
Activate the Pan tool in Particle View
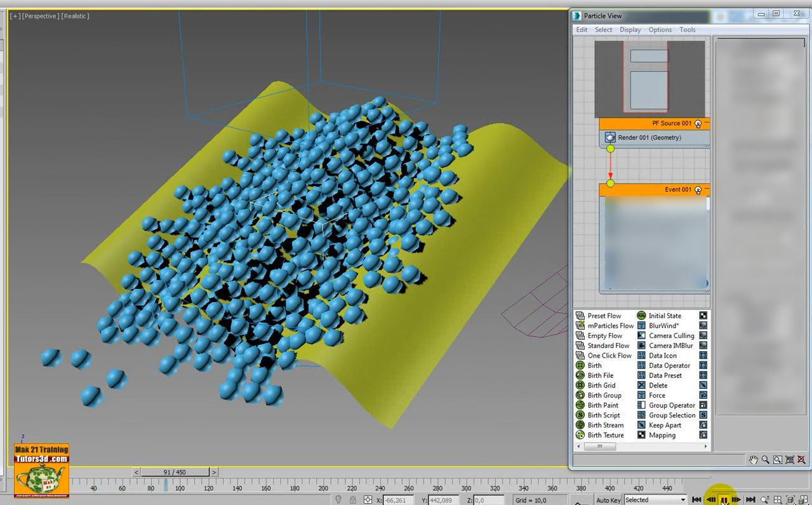tap(753, 460)
